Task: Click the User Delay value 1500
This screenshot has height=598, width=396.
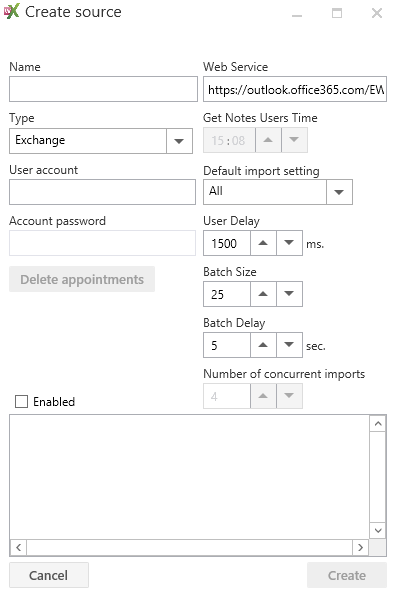Action: pyautogui.click(x=227, y=243)
